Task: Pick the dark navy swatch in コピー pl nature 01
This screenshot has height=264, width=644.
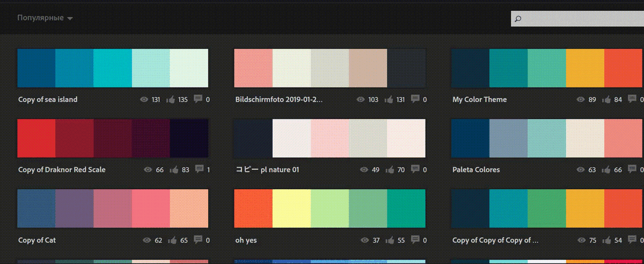Action: tap(253, 138)
